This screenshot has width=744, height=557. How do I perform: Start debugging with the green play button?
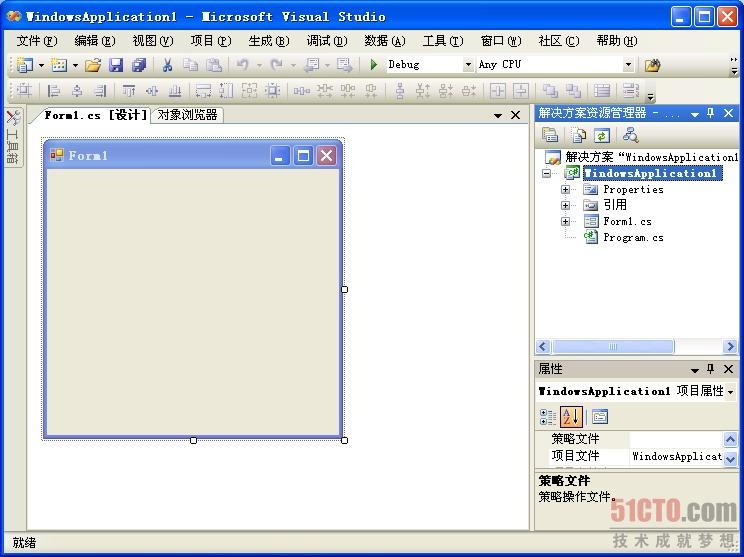373,65
